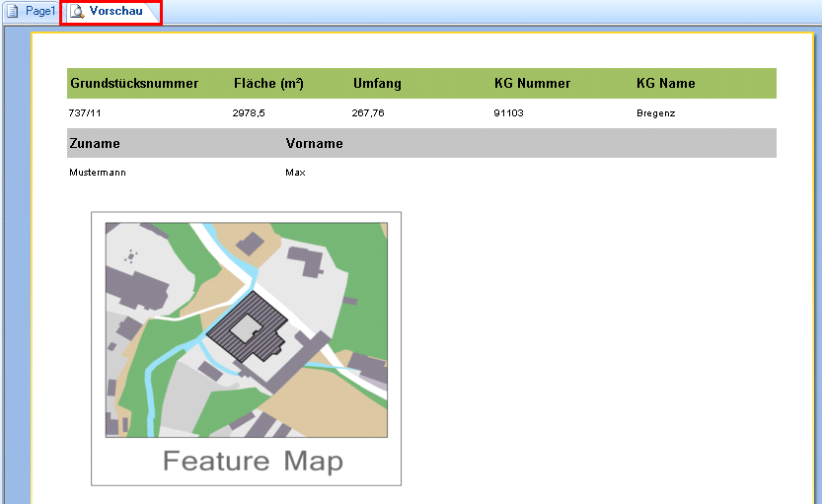The height and width of the screenshot is (504, 822).
Task: Click the magnifier icon on Vorschau tab
Action: [77, 12]
